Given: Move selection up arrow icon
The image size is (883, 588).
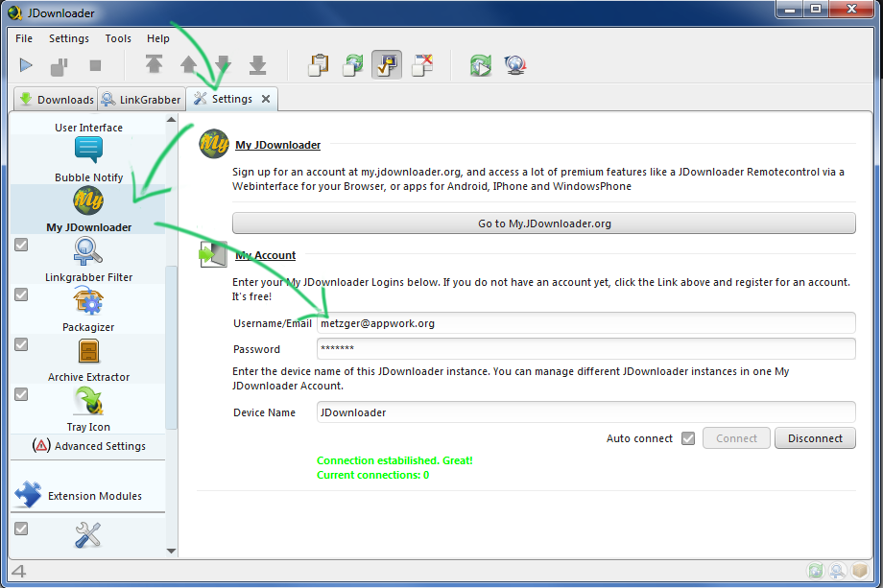Looking at the screenshot, I should (189, 64).
